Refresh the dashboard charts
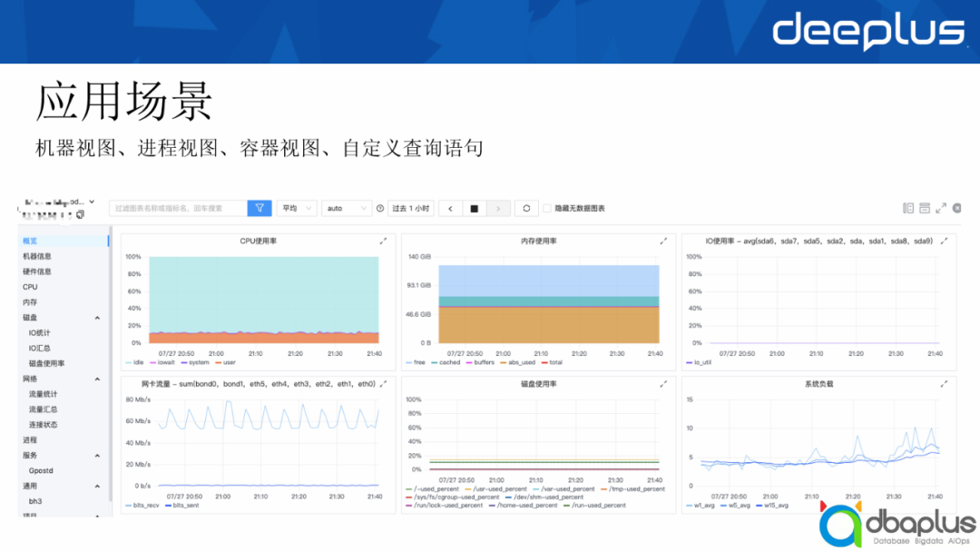The height and width of the screenshot is (552, 980). click(526, 208)
